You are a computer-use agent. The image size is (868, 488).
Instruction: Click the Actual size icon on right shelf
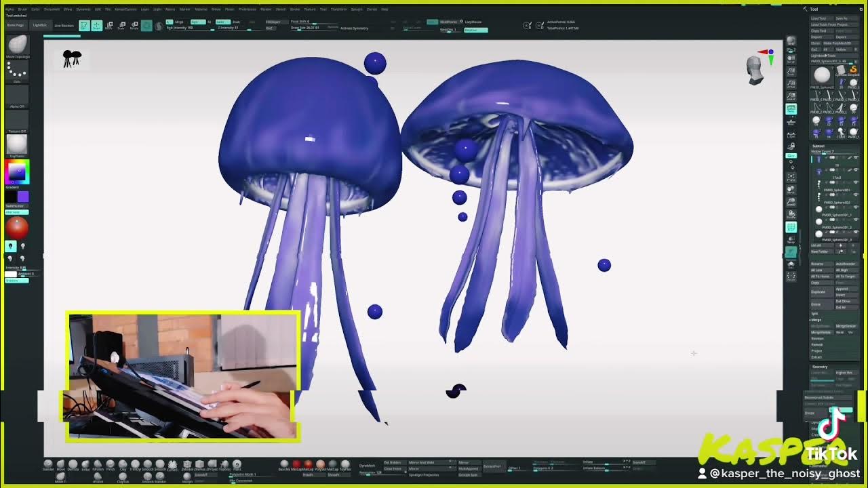point(791,84)
